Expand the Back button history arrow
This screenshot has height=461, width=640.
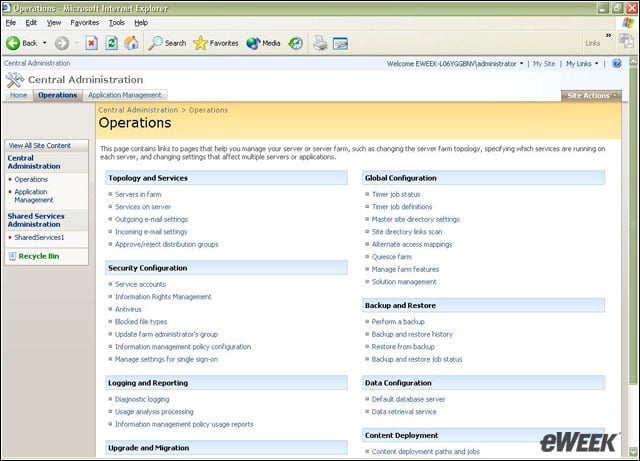coord(44,43)
